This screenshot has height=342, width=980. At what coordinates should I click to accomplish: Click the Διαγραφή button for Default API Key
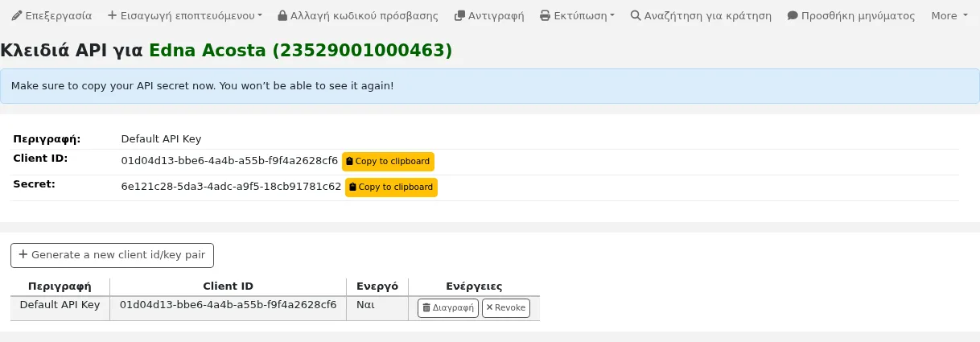pos(448,307)
